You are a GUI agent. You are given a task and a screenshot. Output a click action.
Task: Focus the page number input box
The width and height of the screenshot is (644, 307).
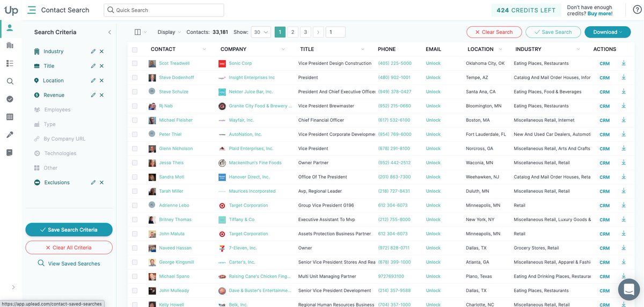[335, 32]
